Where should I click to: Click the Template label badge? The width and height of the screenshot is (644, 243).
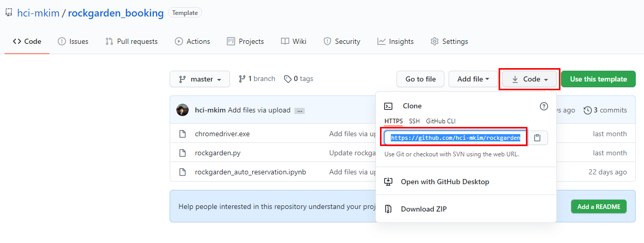[x=185, y=13]
